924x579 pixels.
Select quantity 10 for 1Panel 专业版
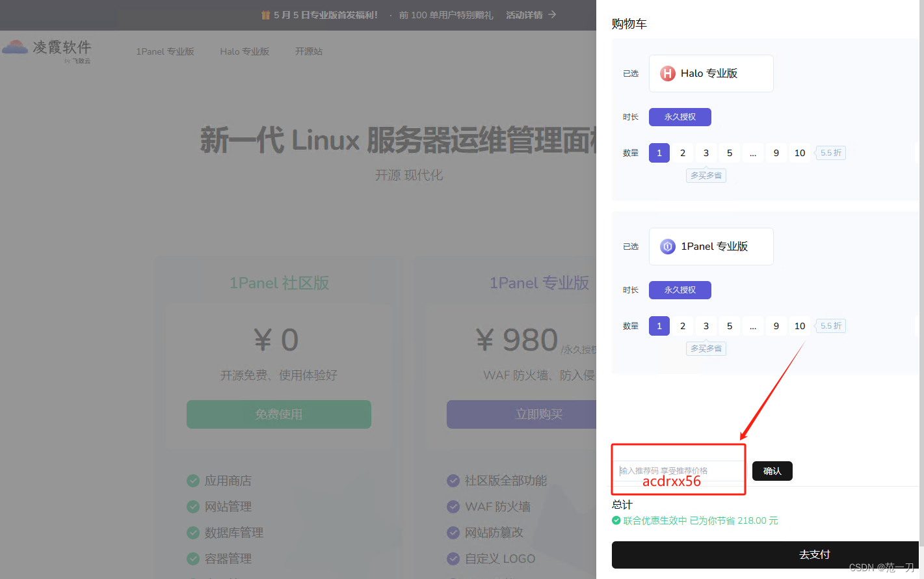tap(800, 326)
